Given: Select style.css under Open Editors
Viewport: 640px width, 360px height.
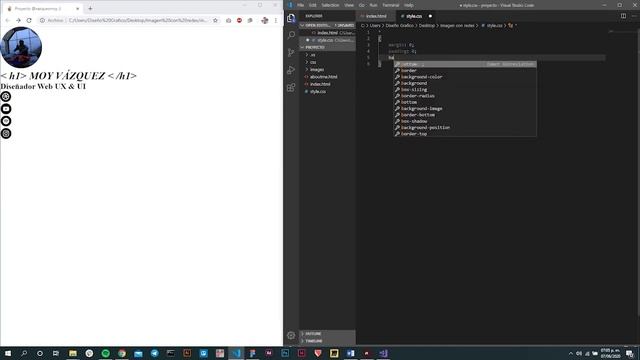Looking at the screenshot, I should point(328,40).
